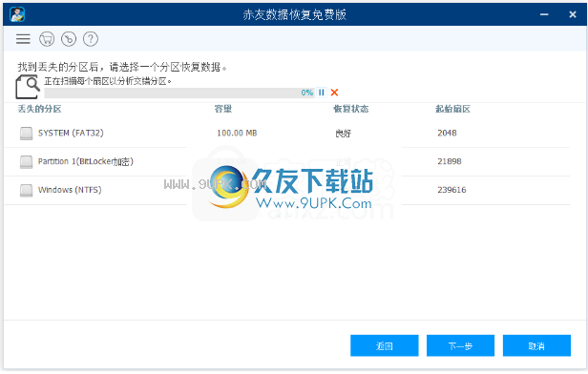Click the 0% progress percentage
588x374 pixels.
click(x=307, y=93)
